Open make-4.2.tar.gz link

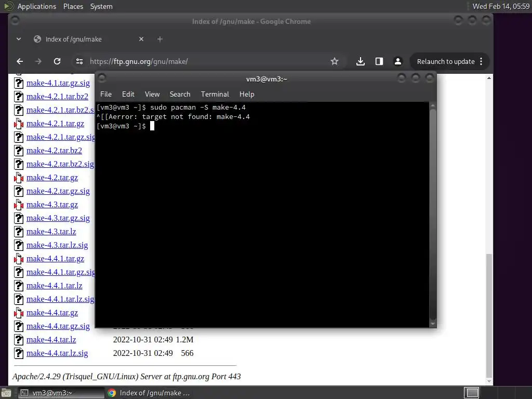[52, 178]
